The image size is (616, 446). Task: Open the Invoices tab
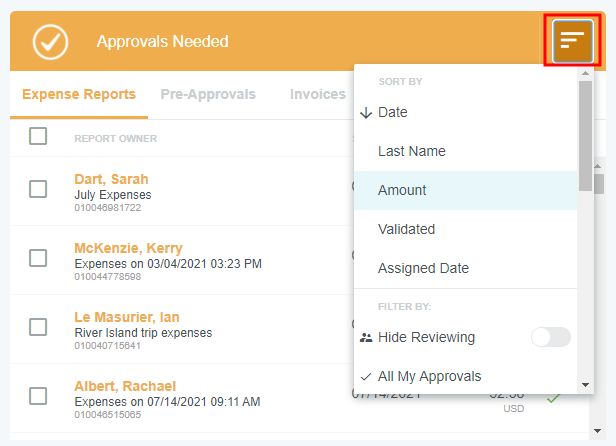pos(317,95)
